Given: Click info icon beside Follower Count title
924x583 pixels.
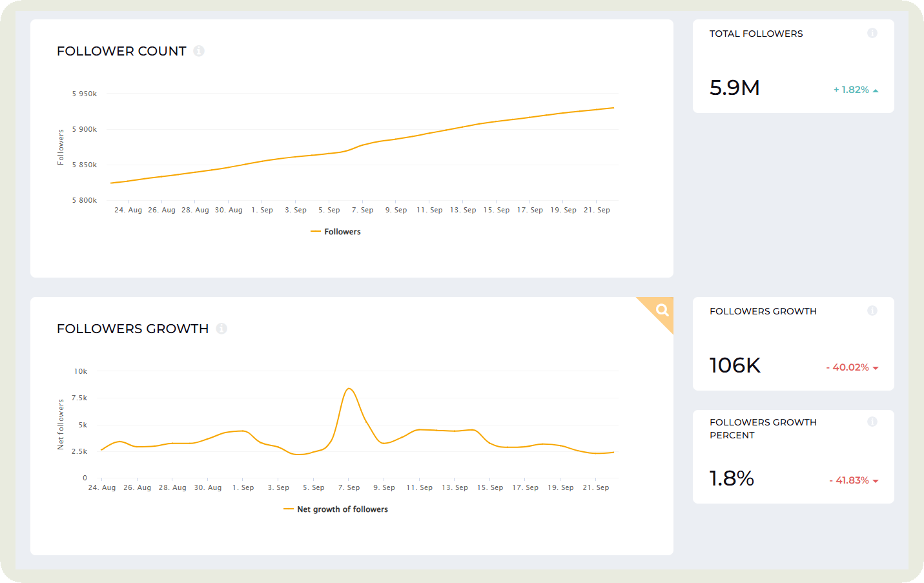Looking at the screenshot, I should [199, 51].
